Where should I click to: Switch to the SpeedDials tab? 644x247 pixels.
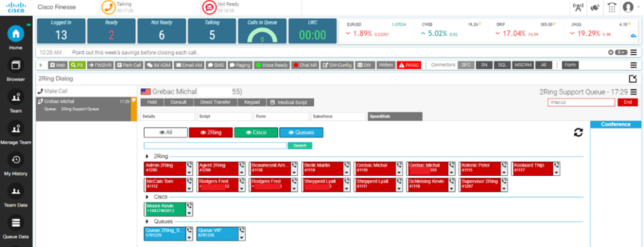(395, 117)
